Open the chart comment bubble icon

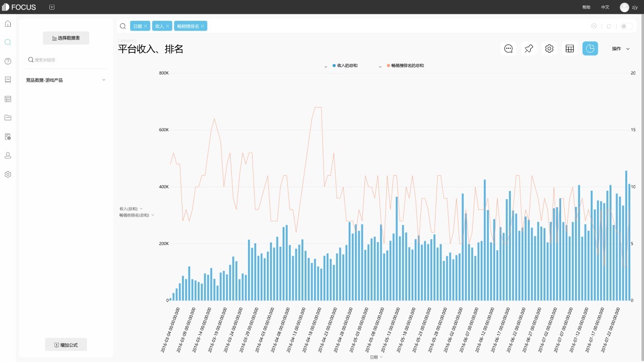point(508,49)
